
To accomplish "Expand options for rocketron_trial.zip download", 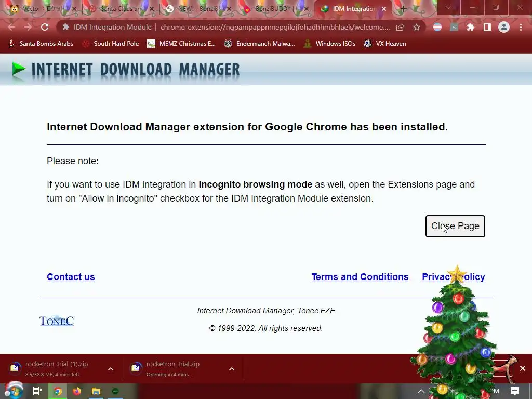I will click(232, 369).
